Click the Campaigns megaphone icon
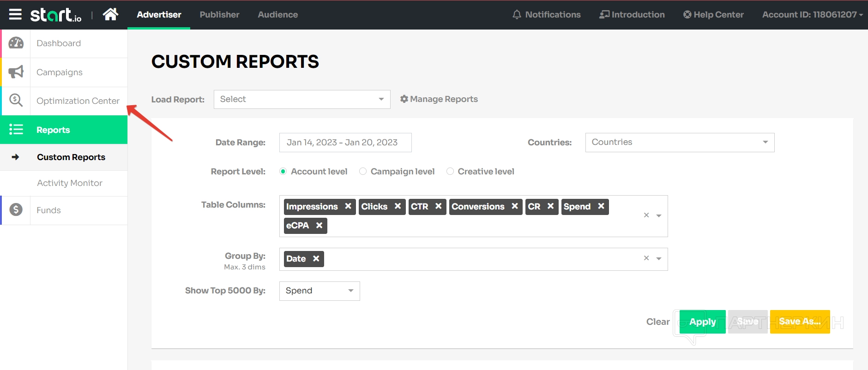The width and height of the screenshot is (868, 370). (16, 72)
